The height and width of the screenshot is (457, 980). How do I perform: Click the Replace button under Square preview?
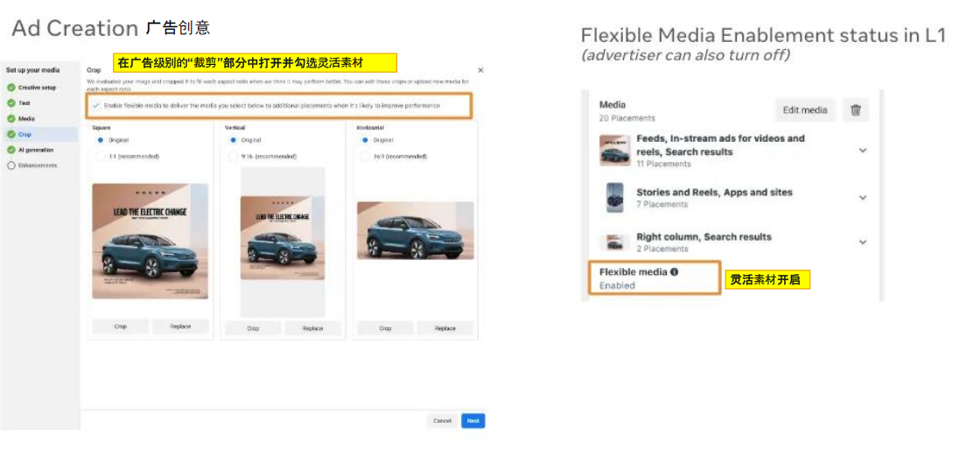(x=180, y=327)
